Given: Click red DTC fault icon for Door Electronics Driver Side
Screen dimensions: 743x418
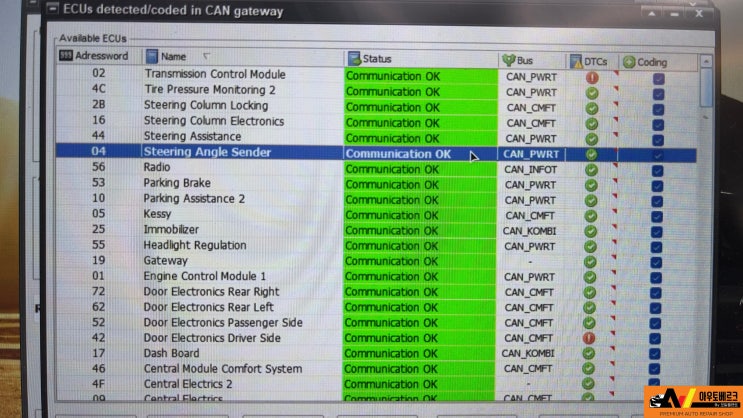Looking at the screenshot, I should pyautogui.click(x=589, y=338).
